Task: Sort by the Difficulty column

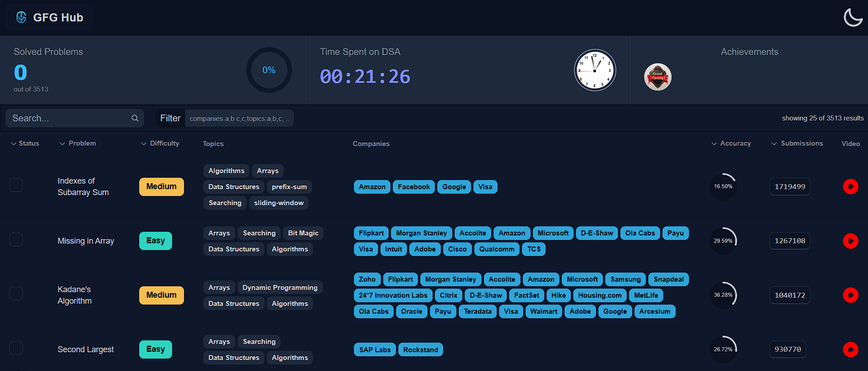Action: tap(160, 143)
